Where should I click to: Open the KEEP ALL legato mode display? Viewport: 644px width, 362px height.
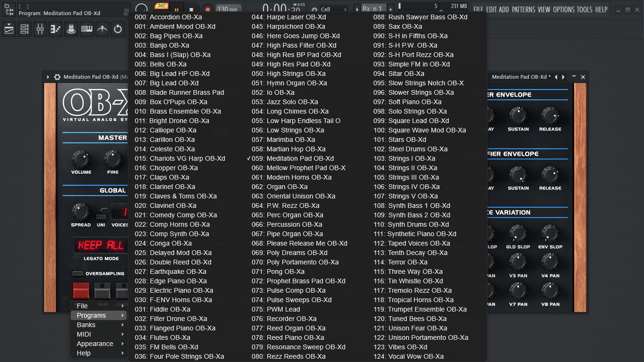click(x=100, y=245)
